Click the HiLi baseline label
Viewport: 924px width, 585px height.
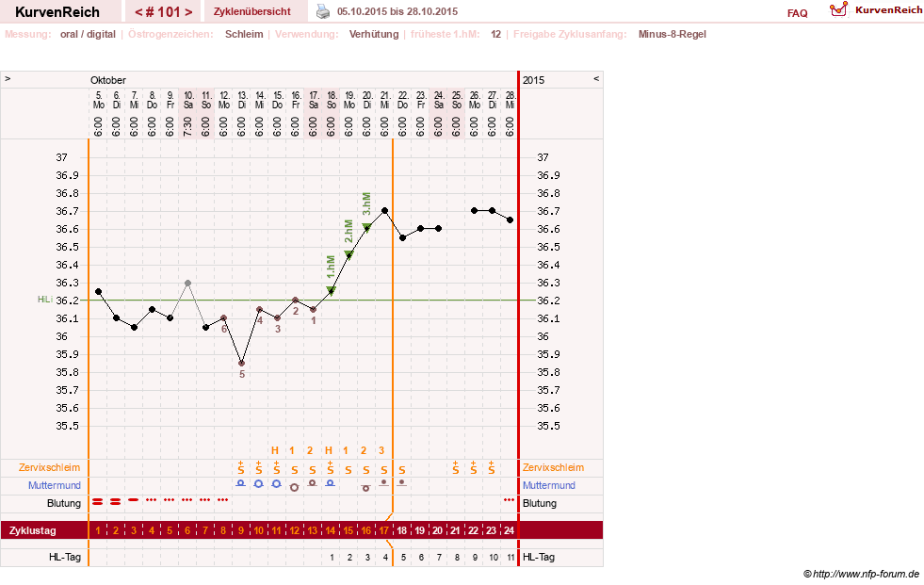45,300
